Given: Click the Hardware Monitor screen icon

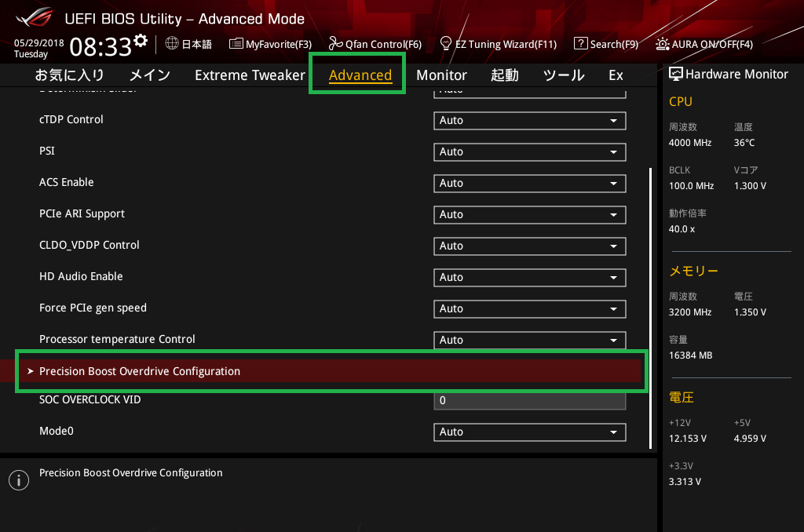Looking at the screenshot, I should coord(676,75).
